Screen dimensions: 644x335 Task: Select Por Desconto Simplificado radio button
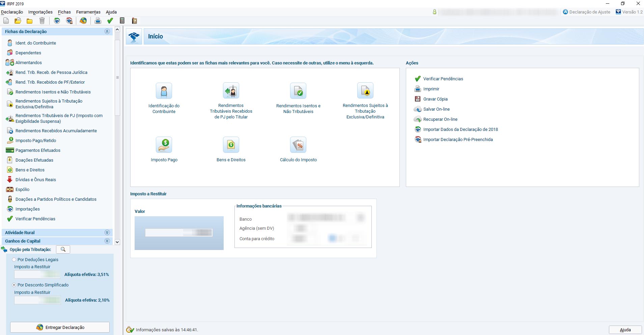[x=14, y=285]
